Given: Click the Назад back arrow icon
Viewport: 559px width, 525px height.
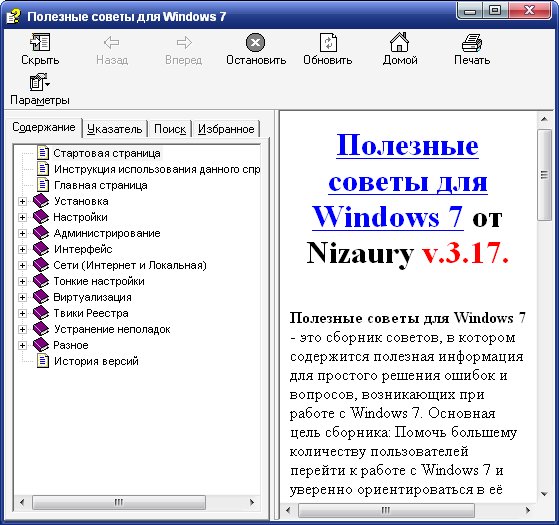Looking at the screenshot, I should pos(112,42).
